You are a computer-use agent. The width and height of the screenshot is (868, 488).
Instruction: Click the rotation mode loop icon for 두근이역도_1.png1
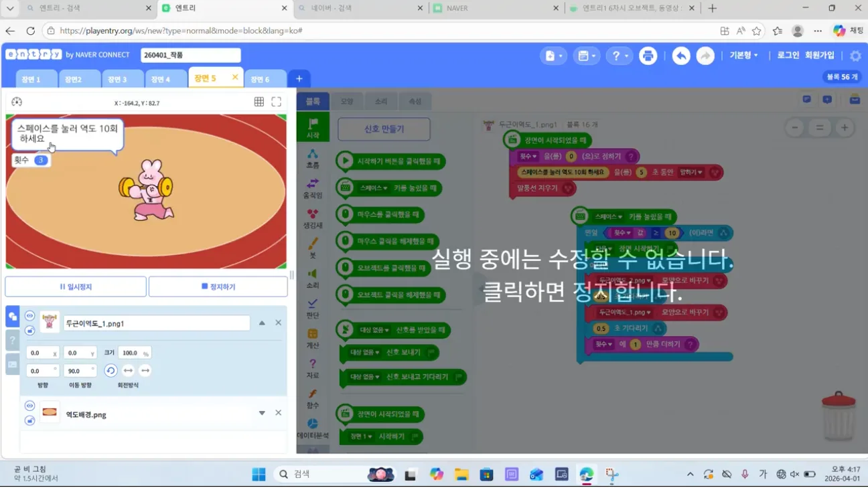coord(111,370)
